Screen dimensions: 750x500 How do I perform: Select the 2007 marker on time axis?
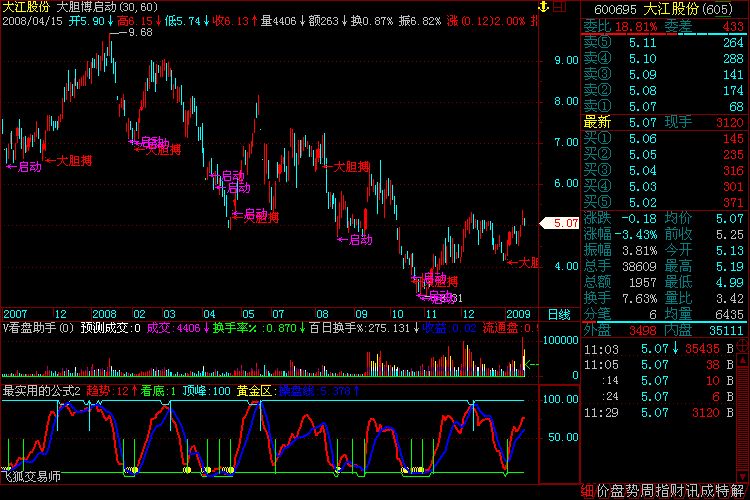point(15,314)
